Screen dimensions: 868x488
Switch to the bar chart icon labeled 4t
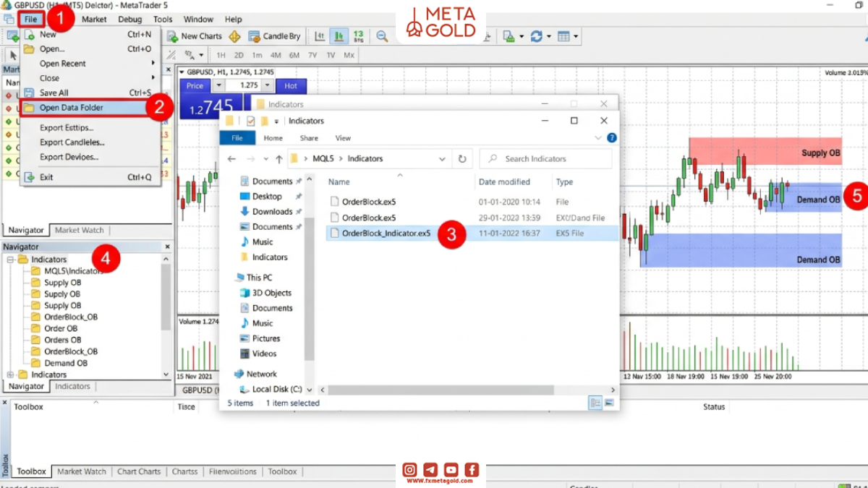point(320,36)
